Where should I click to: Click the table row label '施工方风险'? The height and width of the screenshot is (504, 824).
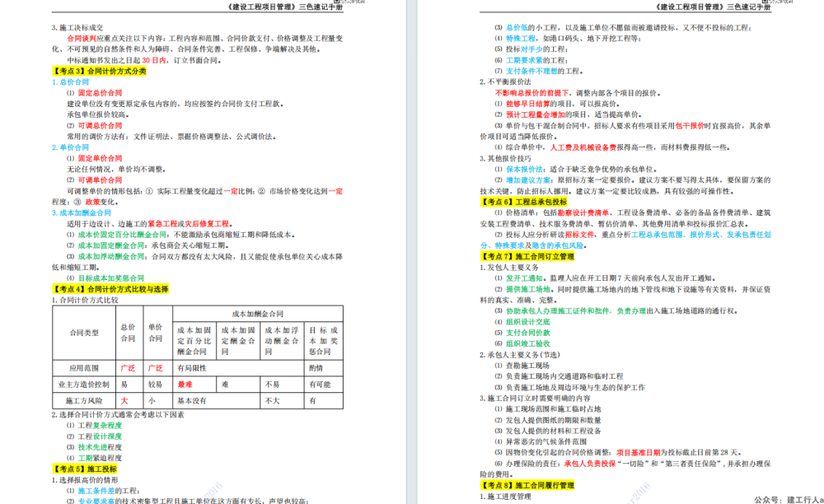(84, 400)
